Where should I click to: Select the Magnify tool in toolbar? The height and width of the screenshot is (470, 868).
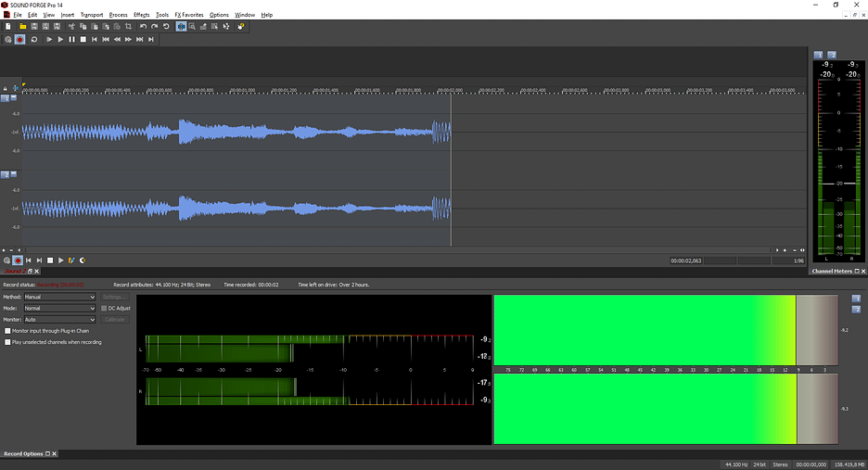192,27
